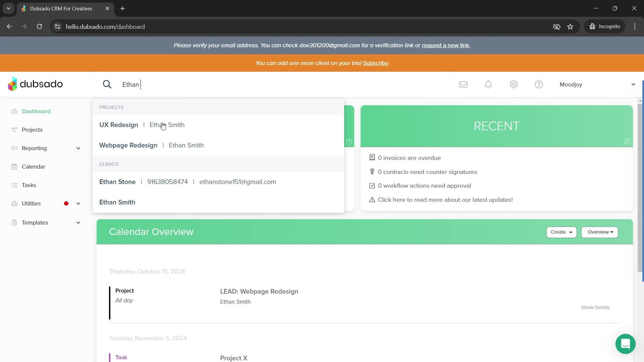Select Ethan Stone client result
This screenshot has height=362, width=644.
218,182
